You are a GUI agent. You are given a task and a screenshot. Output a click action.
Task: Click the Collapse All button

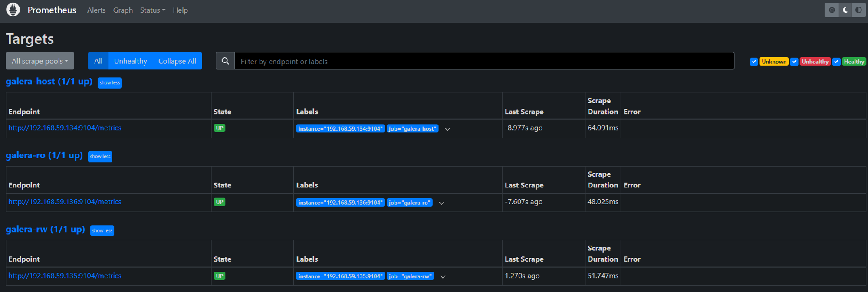[x=177, y=61]
